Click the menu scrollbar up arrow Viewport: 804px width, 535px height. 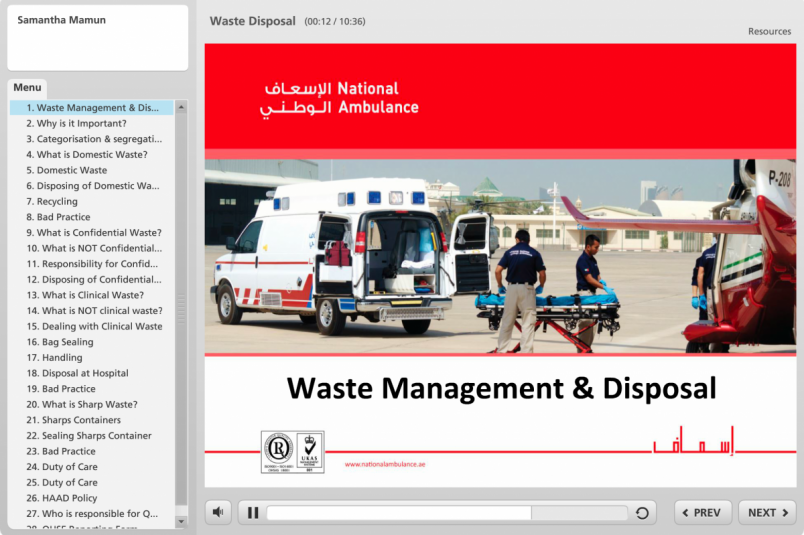[181, 107]
